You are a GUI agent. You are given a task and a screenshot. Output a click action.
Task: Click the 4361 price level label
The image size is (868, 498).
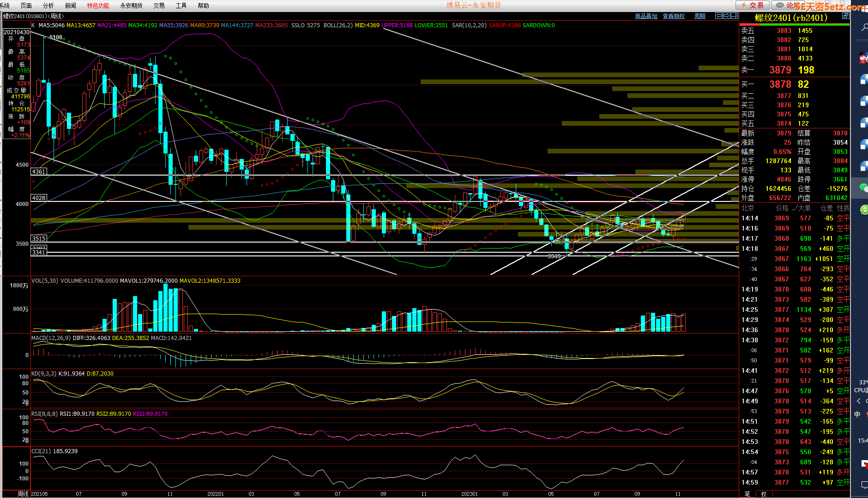tap(39, 171)
